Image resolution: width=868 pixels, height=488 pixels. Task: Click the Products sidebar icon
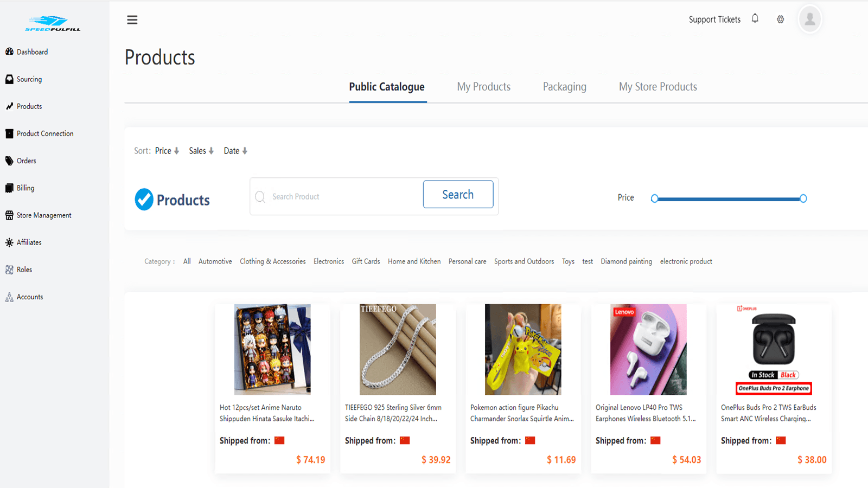[x=9, y=106]
